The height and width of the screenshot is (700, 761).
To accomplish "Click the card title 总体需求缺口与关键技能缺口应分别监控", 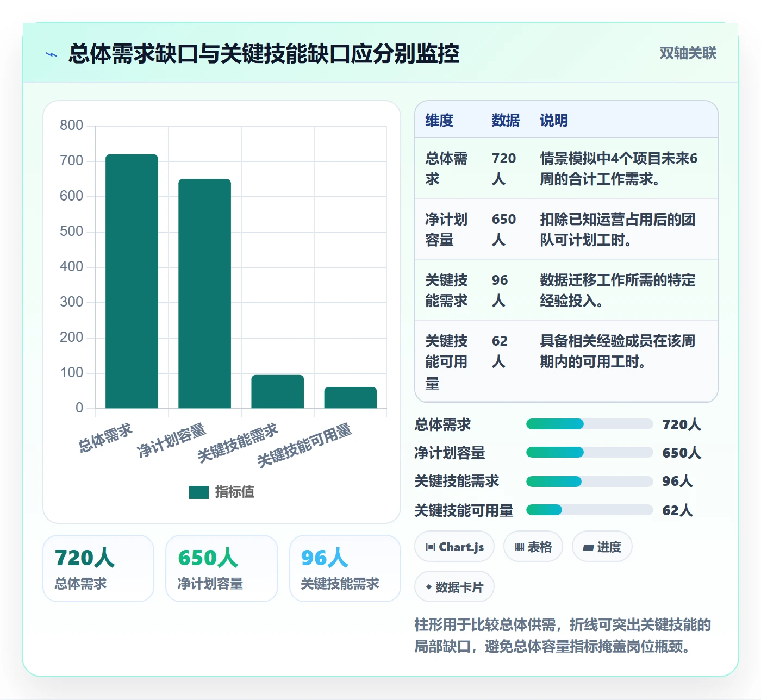I will pyautogui.click(x=264, y=54).
